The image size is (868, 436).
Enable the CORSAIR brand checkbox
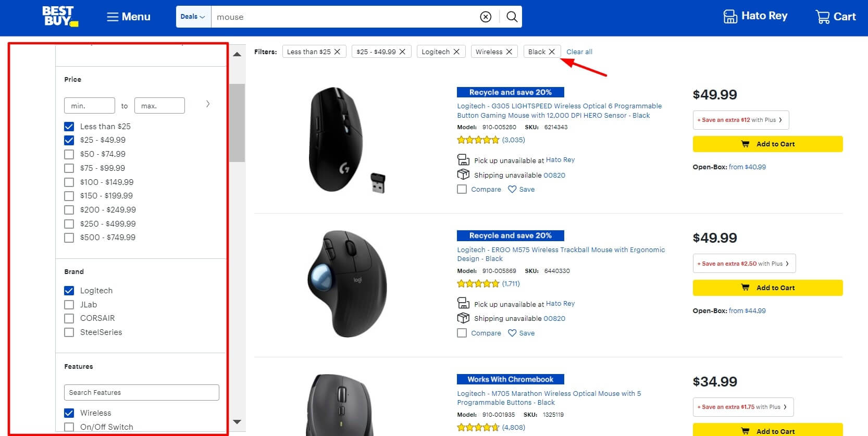pos(69,318)
